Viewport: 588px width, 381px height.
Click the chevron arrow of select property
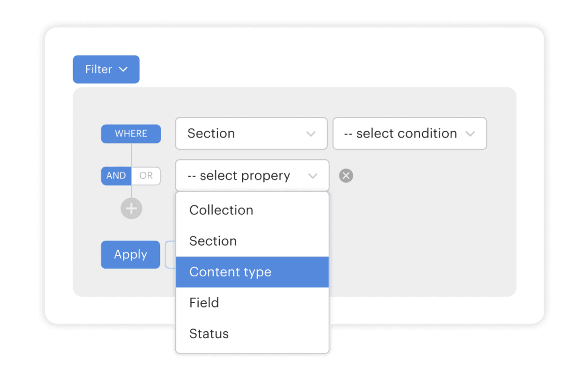coord(313,176)
